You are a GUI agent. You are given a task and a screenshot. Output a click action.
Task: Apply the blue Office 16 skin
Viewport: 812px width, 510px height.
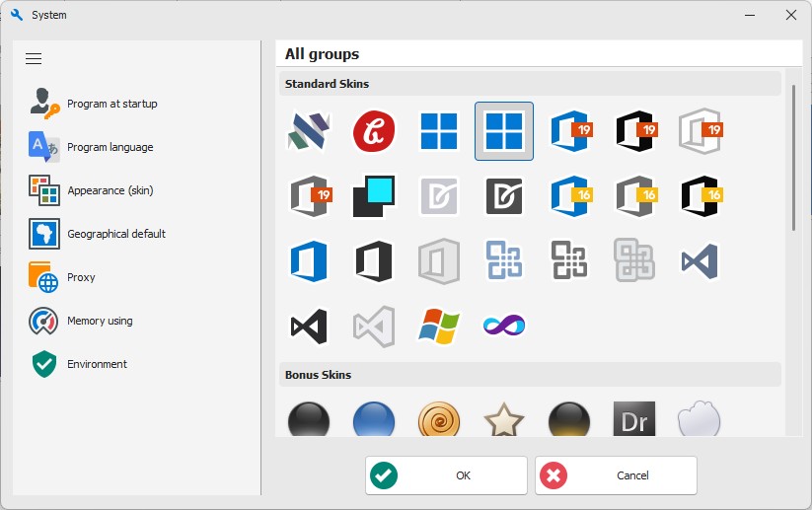(570, 195)
